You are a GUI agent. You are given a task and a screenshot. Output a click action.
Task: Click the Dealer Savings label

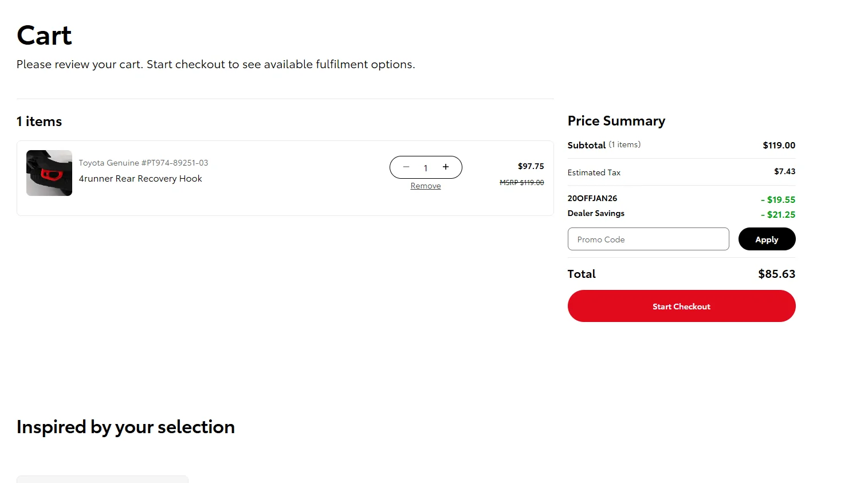[596, 213]
